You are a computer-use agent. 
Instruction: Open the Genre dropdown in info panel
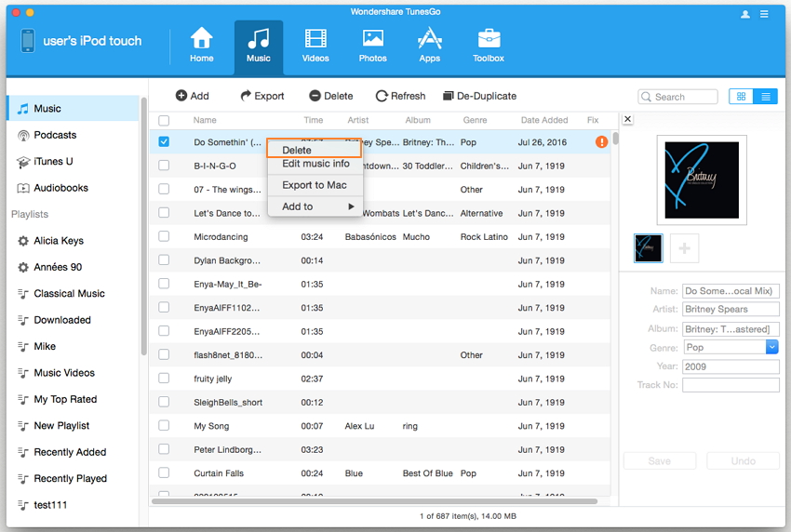coord(771,347)
